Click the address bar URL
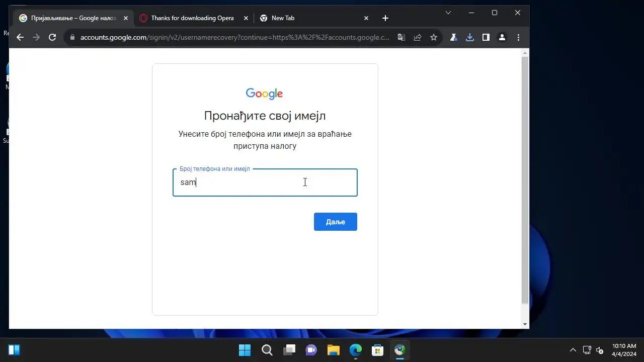 tap(234, 37)
